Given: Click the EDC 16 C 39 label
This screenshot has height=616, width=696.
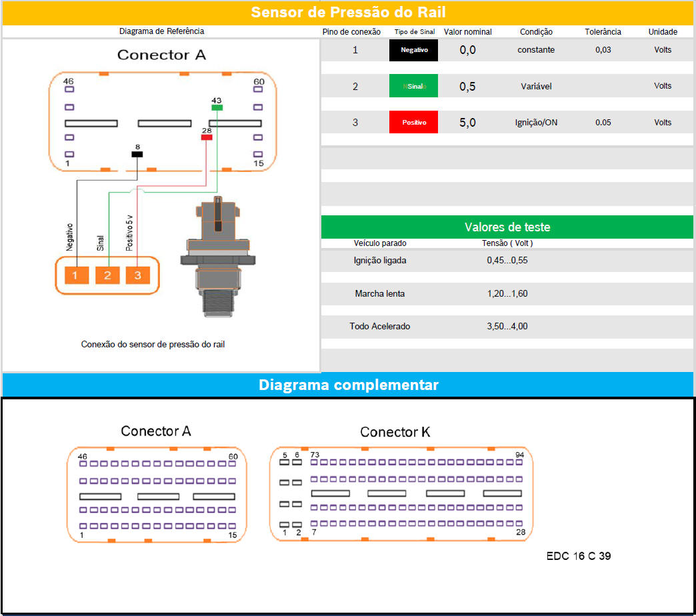Looking at the screenshot, I should [x=578, y=555].
